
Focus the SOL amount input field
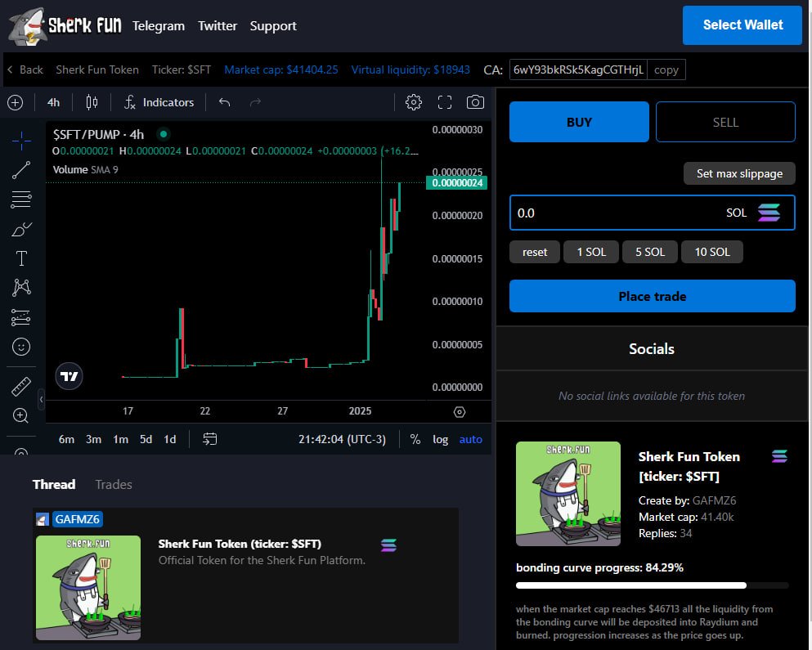[652, 213]
